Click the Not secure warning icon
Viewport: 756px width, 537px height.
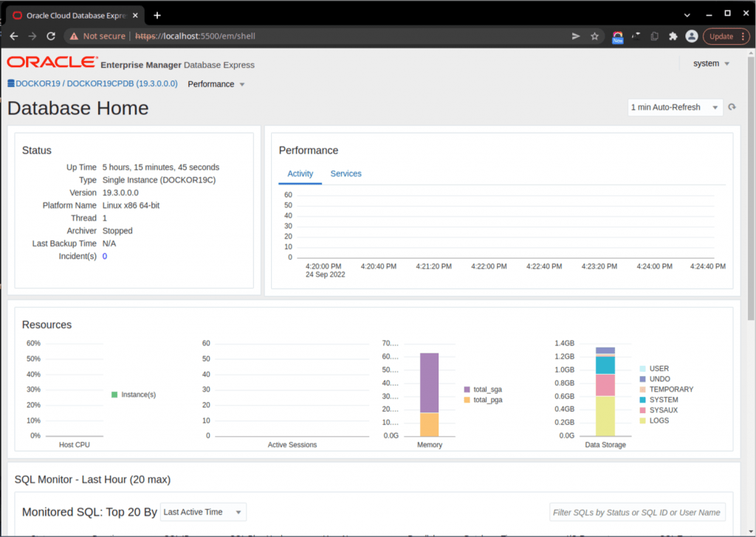pos(74,36)
